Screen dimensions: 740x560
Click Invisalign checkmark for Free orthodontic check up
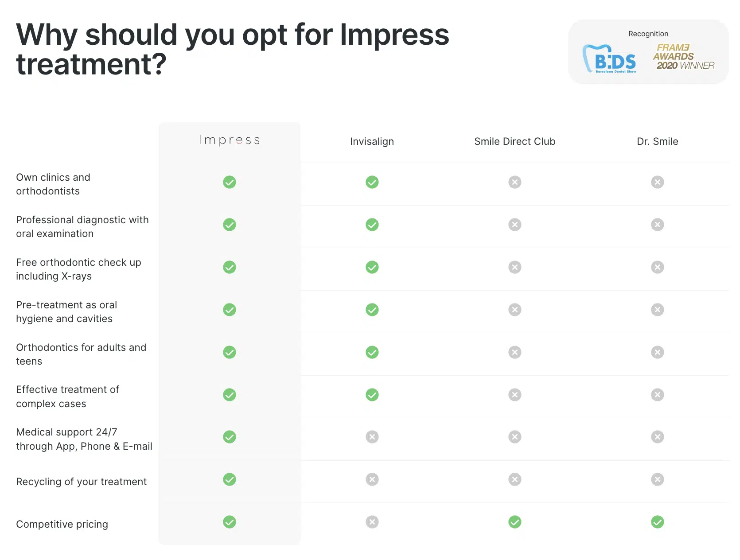coord(372,267)
